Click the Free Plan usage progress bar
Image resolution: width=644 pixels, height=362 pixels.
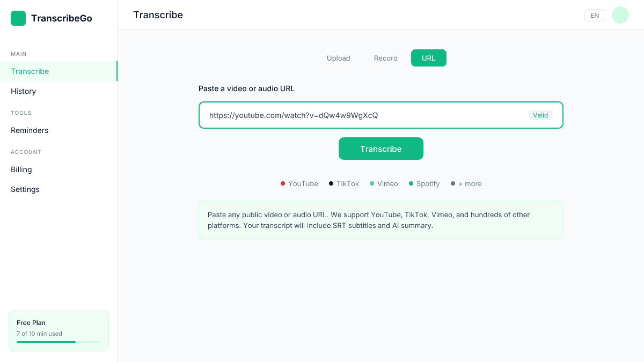[58, 342]
